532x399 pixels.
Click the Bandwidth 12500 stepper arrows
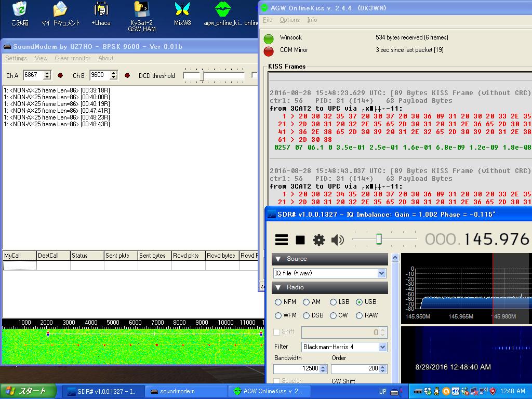pos(323,368)
